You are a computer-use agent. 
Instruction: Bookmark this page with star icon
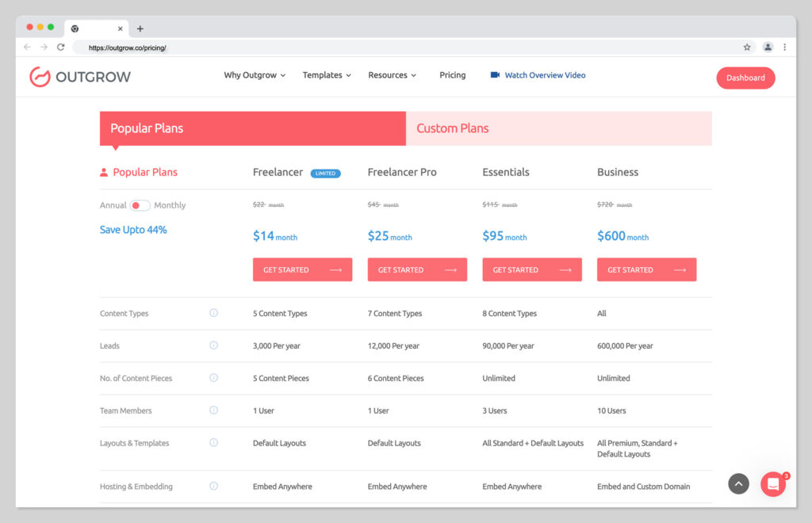pyautogui.click(x=747, y=48)
